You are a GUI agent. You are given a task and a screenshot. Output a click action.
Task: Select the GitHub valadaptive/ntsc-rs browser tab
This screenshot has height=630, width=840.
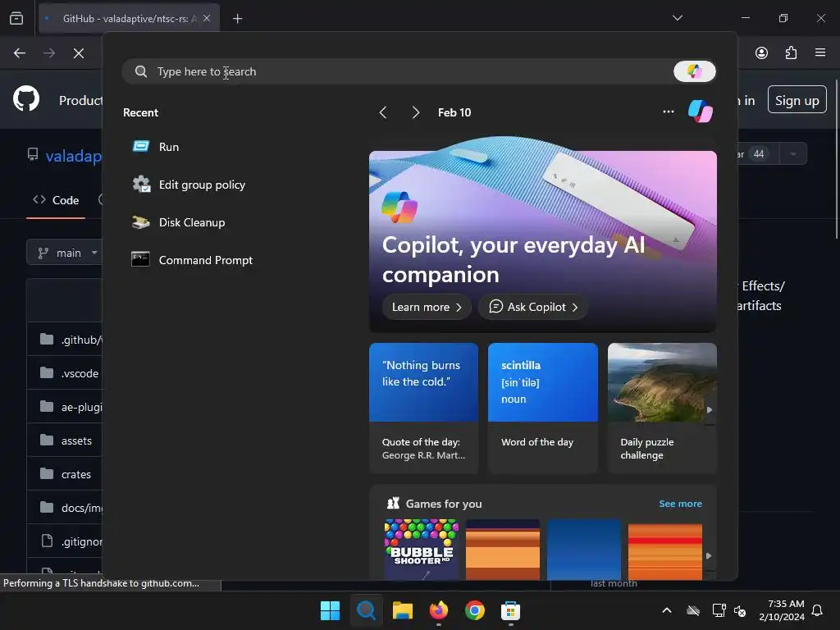[129, 18]
